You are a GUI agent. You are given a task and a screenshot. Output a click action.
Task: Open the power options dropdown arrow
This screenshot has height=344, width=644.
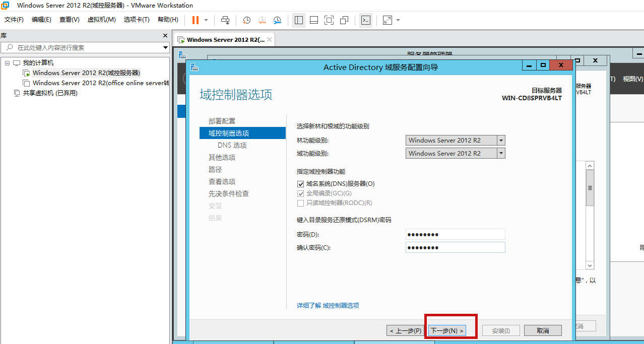(x=206, y=20)
